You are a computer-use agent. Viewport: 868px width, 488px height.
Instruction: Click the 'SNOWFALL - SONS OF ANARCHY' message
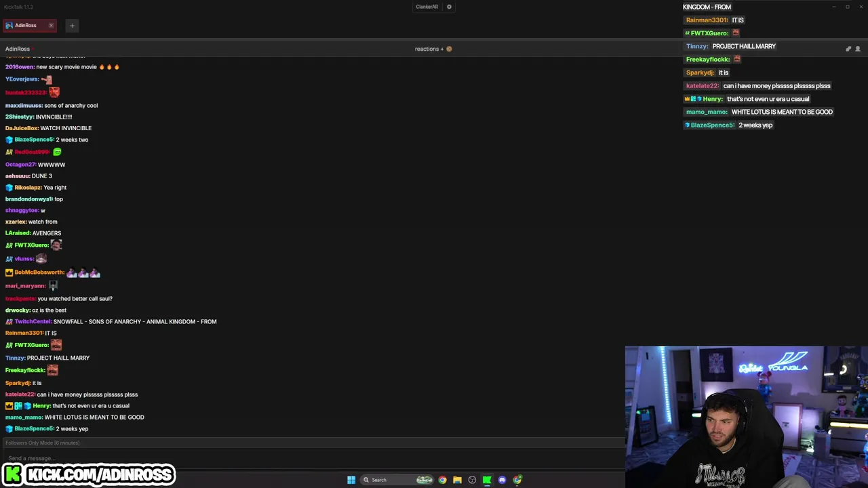point(135,322)
